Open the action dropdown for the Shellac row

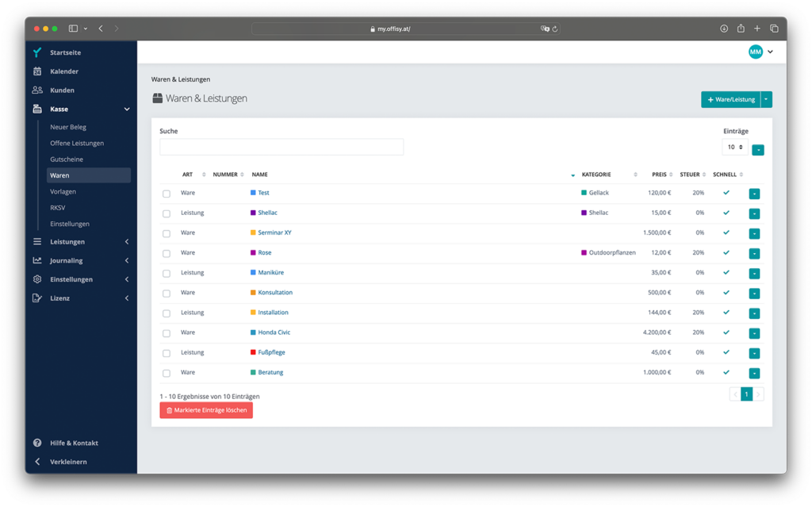754,213
